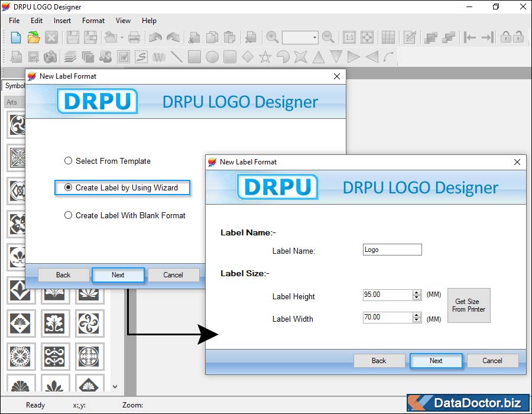532x414 pixels.
Task: Click the Copy icon in the toolbar
Action: tap(212, 37)
